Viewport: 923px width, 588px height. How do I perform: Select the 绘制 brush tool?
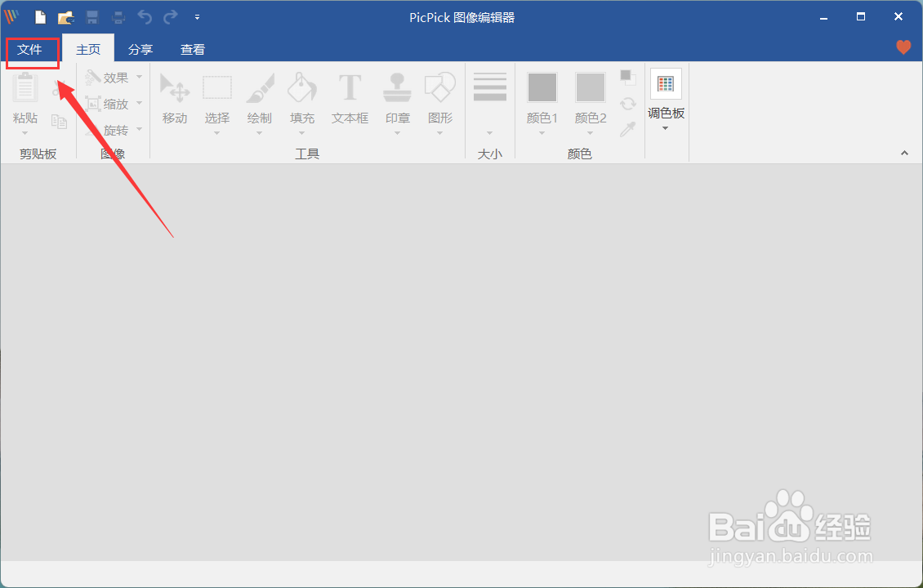pyautogui.click(x=260, y=98)
